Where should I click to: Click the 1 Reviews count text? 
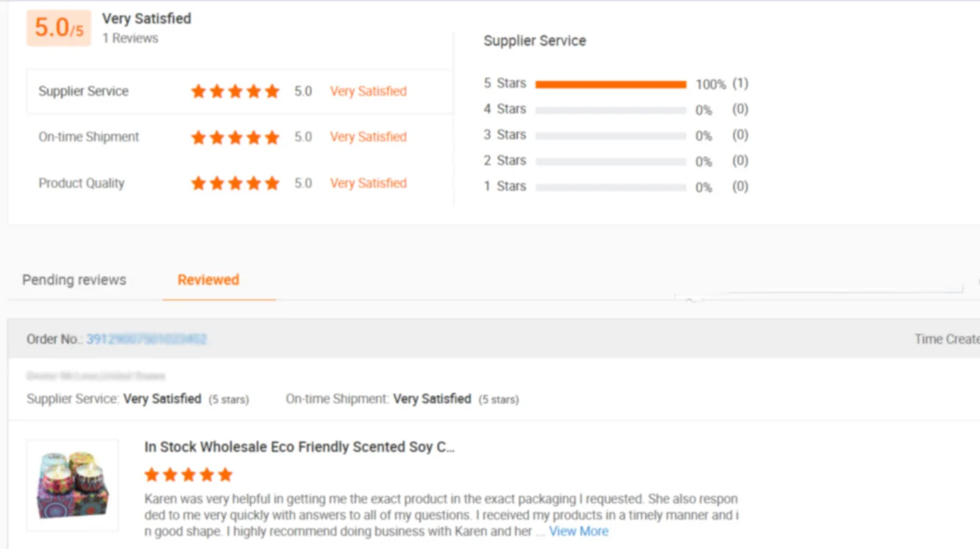tap(130, 38)
